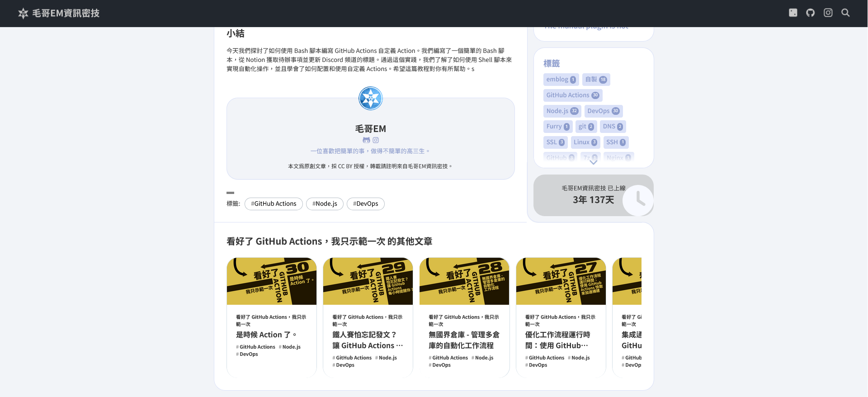Open the Instagram icon in header
This screenshot has height=397, width=868.
point(828,13)
